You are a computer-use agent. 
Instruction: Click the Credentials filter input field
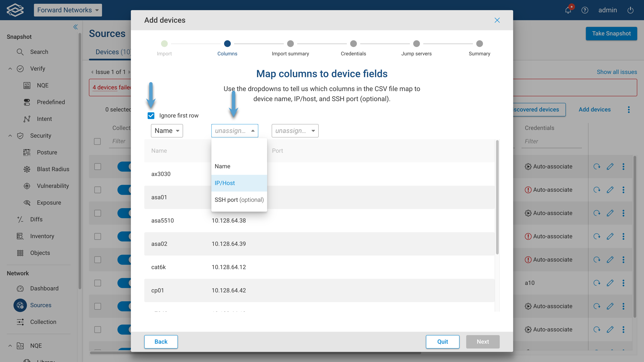552,141
